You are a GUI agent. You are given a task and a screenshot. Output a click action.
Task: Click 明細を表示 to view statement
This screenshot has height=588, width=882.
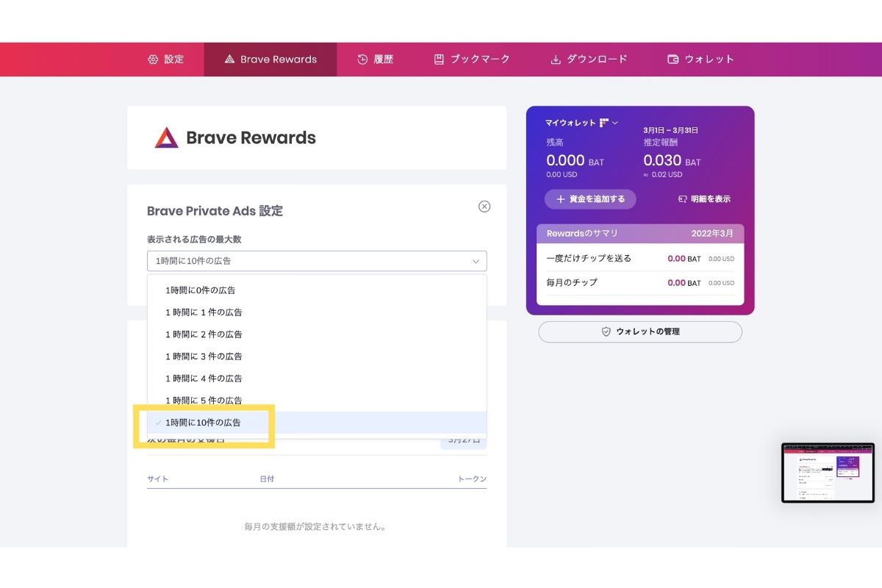point(704,199)
